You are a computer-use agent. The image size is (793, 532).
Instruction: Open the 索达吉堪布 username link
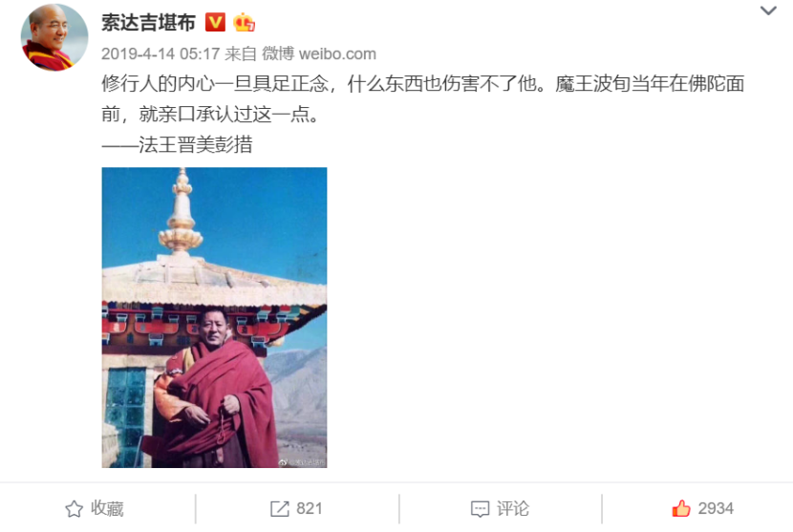click(148, 23)
